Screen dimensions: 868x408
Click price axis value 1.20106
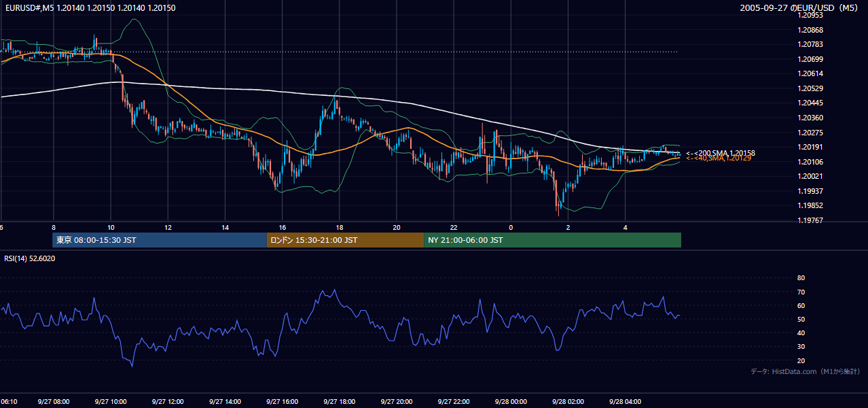pos(811,162)
